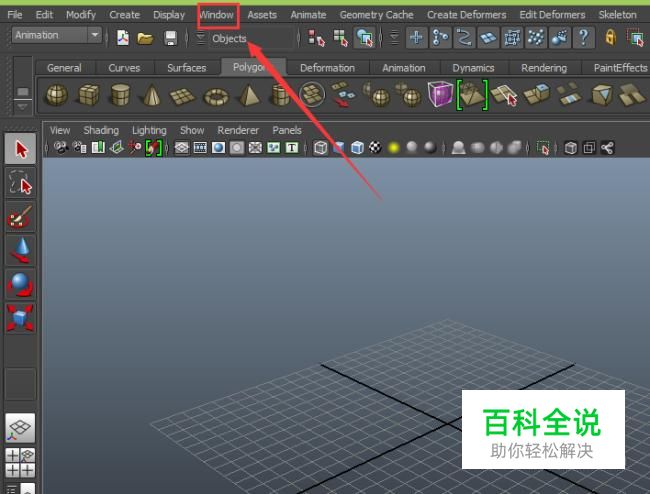Create a polygon cylinder from shelf
The image size is (650, 494).
coord(120,95)
